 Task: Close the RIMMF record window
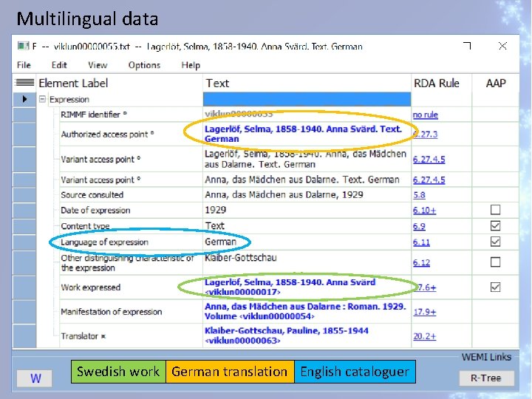(502, 46)
